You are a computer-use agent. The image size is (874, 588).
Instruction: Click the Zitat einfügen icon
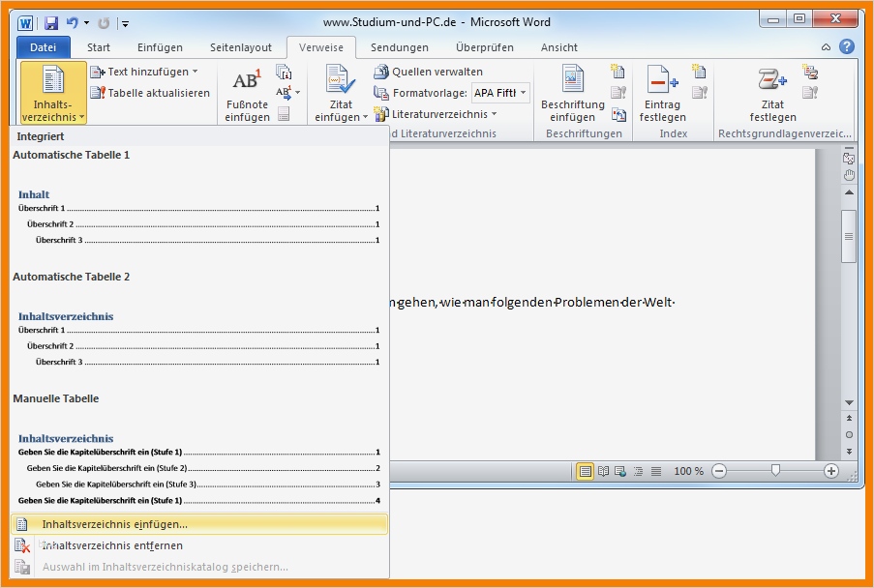(x=340, y=79)
